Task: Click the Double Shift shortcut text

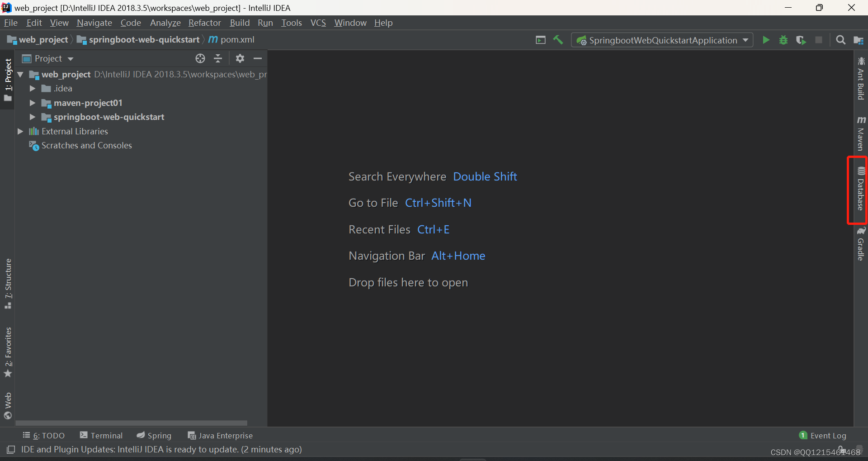Action: click(x=485, y=177)
